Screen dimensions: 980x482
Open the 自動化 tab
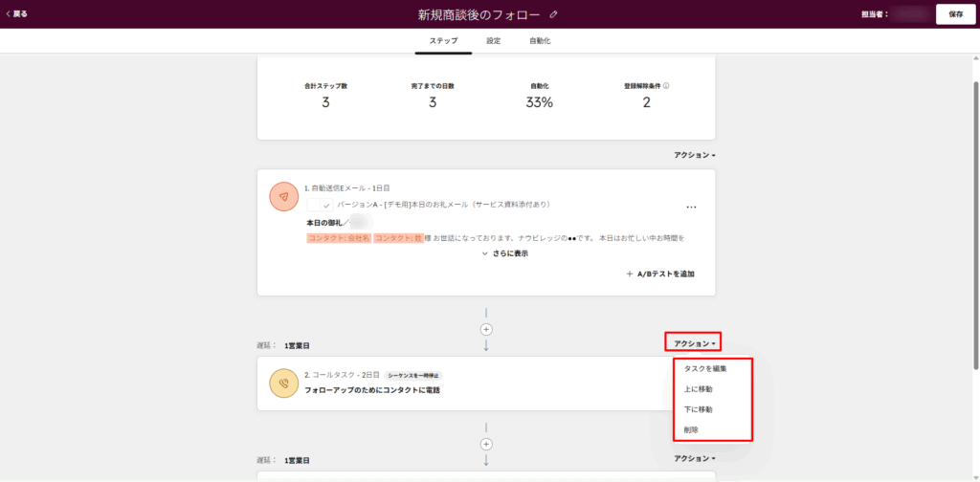click(x=540, y=40)
